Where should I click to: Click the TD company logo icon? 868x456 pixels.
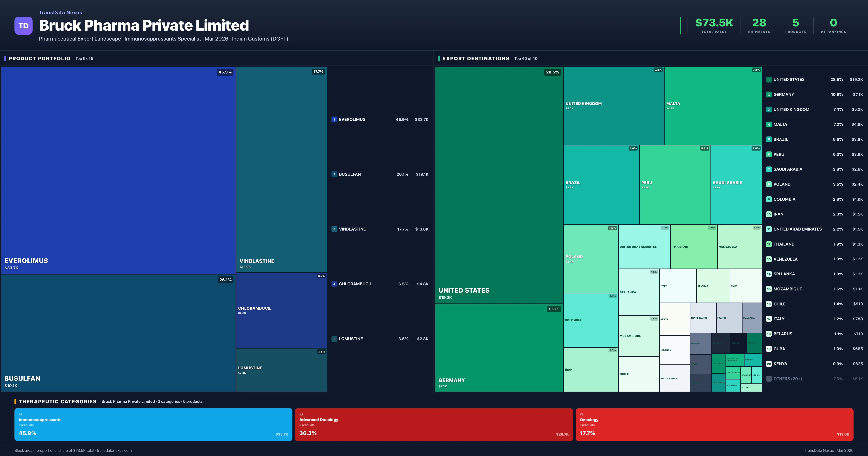point(23,26)
